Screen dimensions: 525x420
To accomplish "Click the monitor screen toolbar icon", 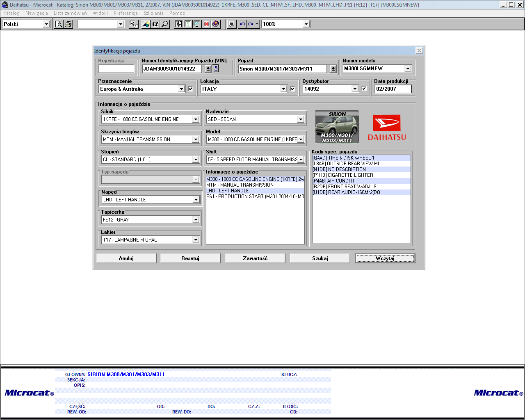I will [x=197, y=24].
